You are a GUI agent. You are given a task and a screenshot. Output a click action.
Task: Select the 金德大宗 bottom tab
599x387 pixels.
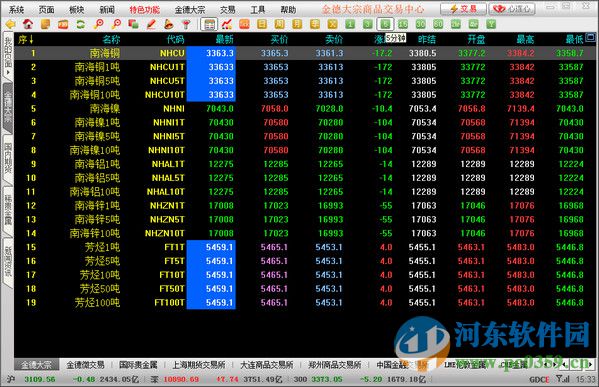pos(36,365)
